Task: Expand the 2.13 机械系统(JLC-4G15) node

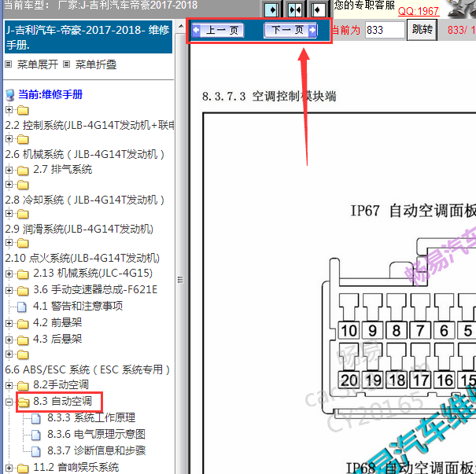Action: (9, 274)
